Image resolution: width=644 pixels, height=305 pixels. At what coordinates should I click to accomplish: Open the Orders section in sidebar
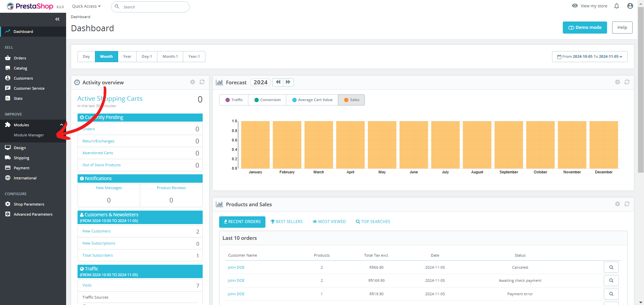click(x=20, y=58)
